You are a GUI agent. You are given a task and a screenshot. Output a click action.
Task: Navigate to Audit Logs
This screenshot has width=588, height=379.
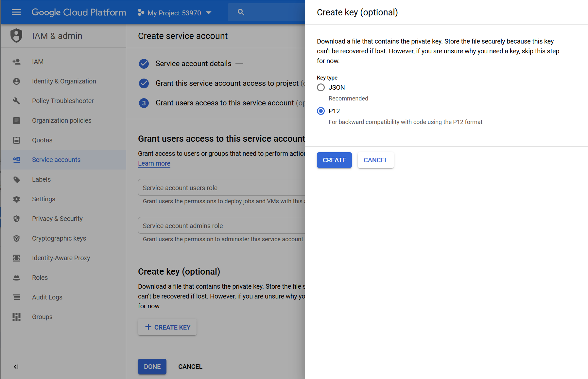[x=63, y=297]
